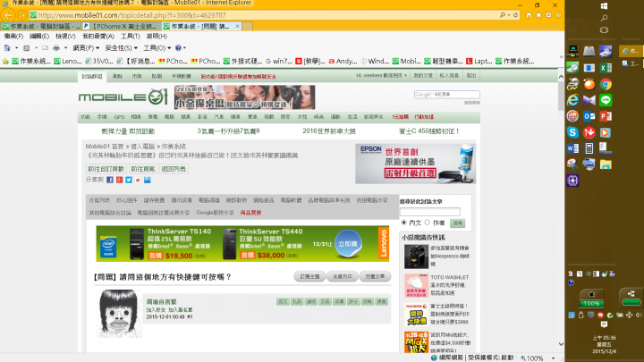Click the red 商品買賣 link
Viewport: 644px width, 362px height.
click(x=250, y=213)
